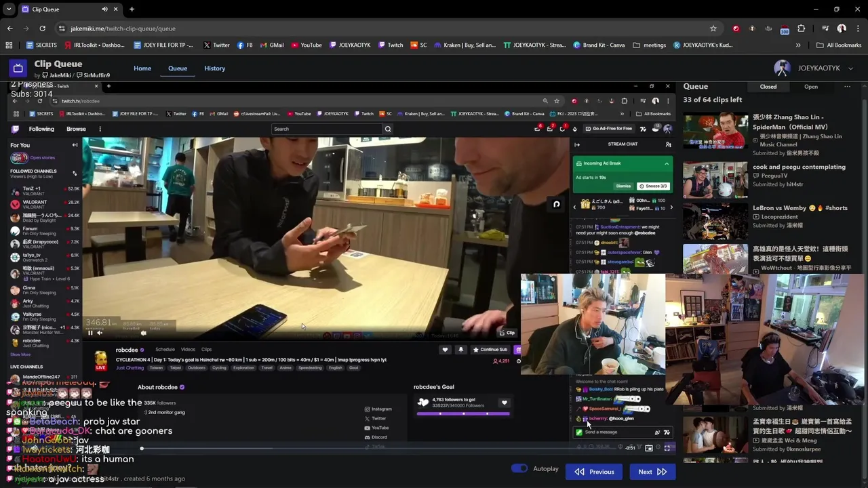This screenshot has width=868, height=488.
Task: Open the IRLToolkit Dashboard bookmark
Action: pyautogui.click(x=95, y=45)
